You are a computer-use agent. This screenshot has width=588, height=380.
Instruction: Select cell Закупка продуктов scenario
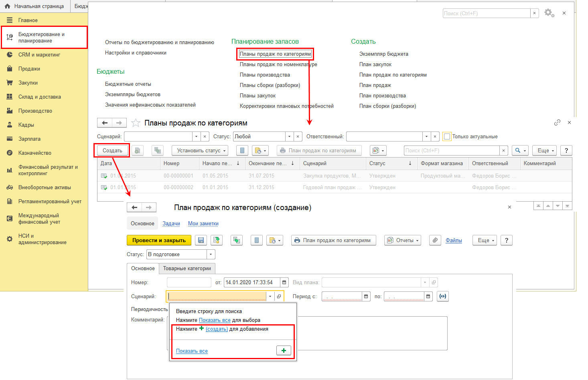coord(332,176)
